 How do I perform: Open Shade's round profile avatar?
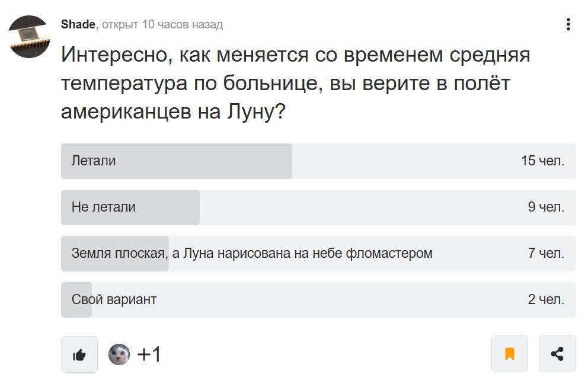pyautogui.click(x=29, y=36)
